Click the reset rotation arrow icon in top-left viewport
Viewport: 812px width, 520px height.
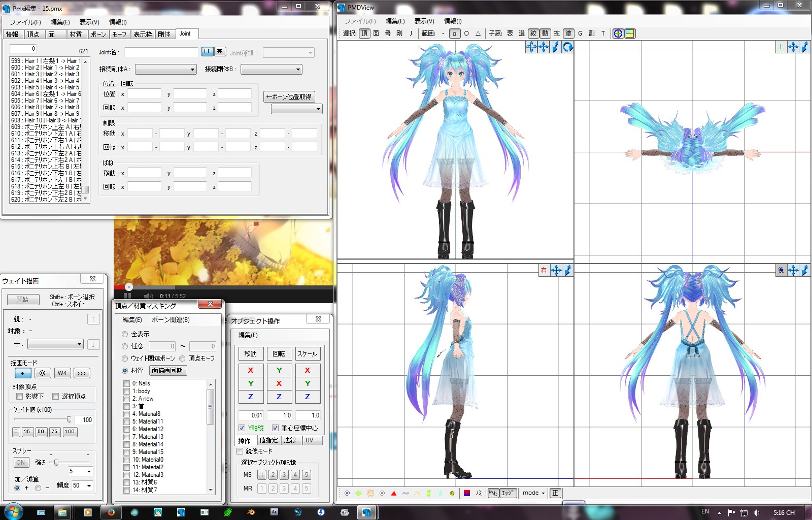(x=567, y=47)
